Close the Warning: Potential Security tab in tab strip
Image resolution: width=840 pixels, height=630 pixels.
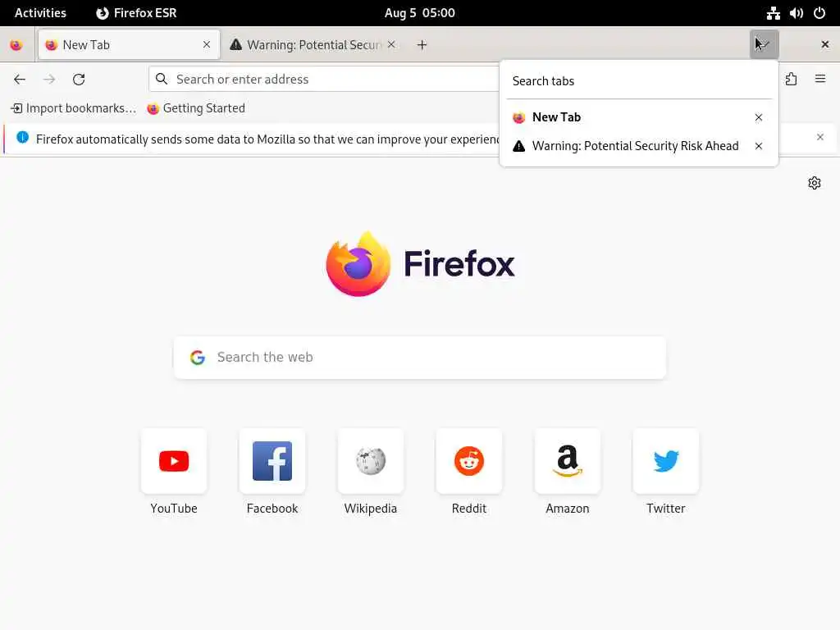pos(391,45)
